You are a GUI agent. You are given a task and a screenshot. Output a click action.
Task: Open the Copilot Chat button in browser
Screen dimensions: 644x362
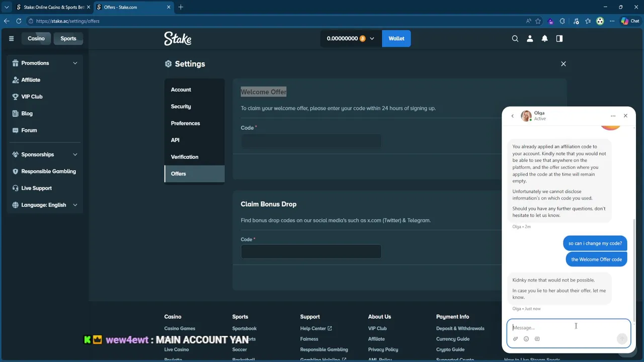click(630, 21)
